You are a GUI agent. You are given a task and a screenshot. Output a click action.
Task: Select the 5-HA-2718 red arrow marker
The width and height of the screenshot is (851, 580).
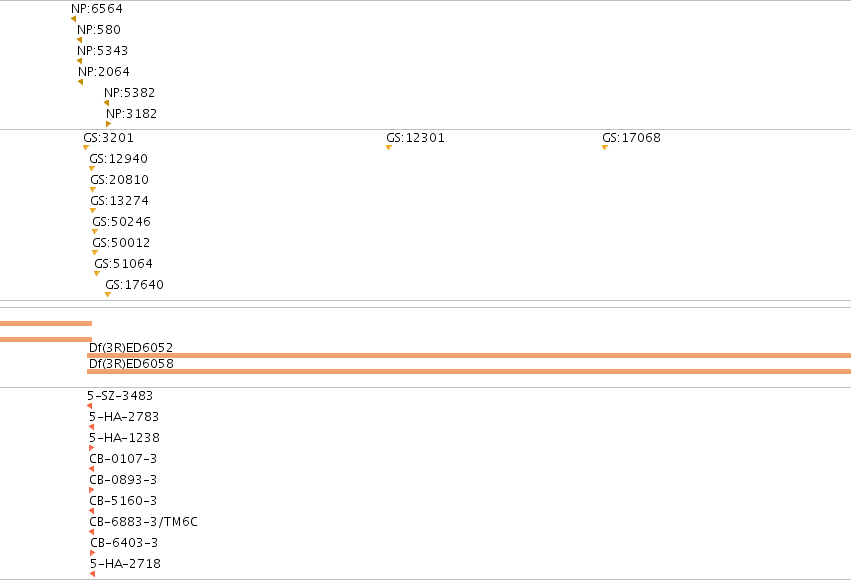(x=93, y=574)
